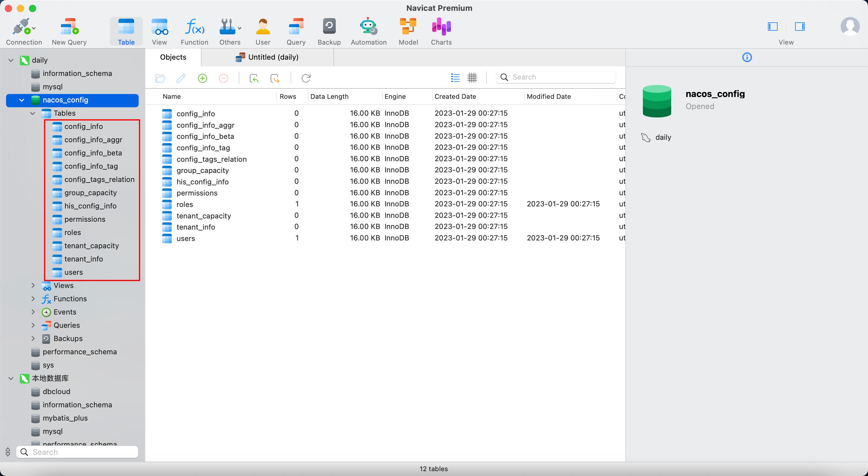The width and height of the screenshot is (868, 476).
Task: Switch to View objects in toolbar
Action: tap(159, 31)
